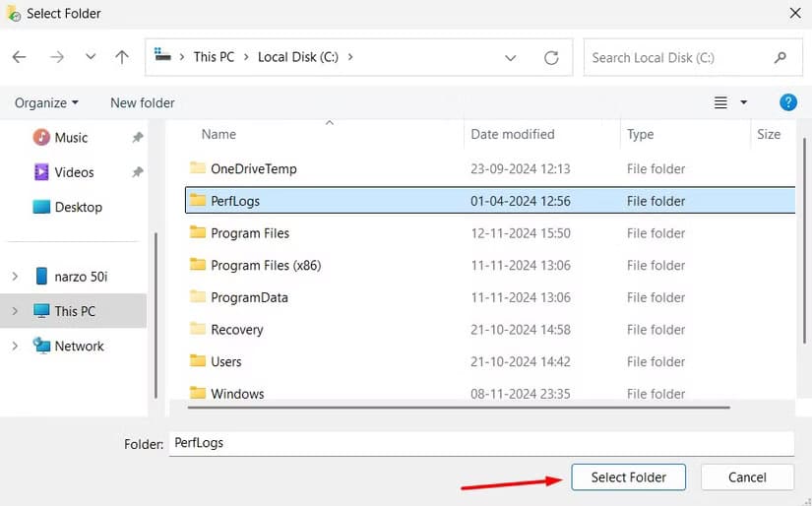Expand This PC tree node

point(15,311)
